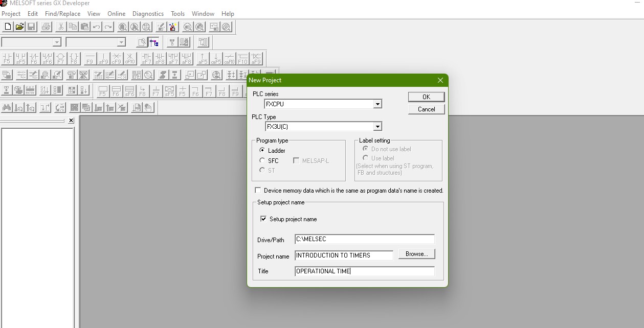This screenshot has width=644, height=328.
Task: Open the Online menu
Action: tap(117, 14)
